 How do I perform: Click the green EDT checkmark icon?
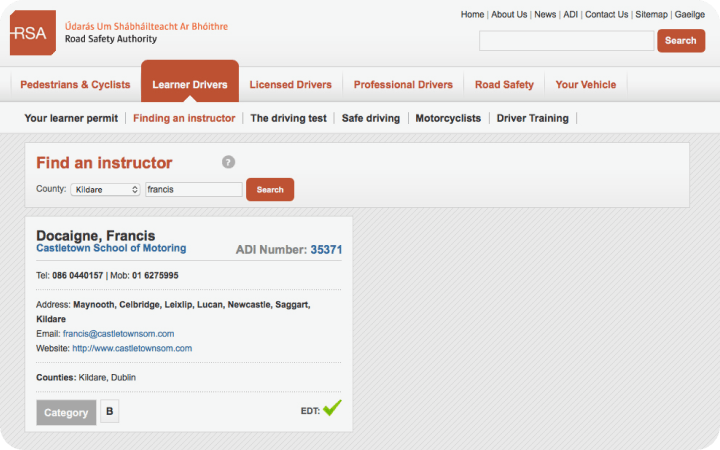[x=332, y=408]
